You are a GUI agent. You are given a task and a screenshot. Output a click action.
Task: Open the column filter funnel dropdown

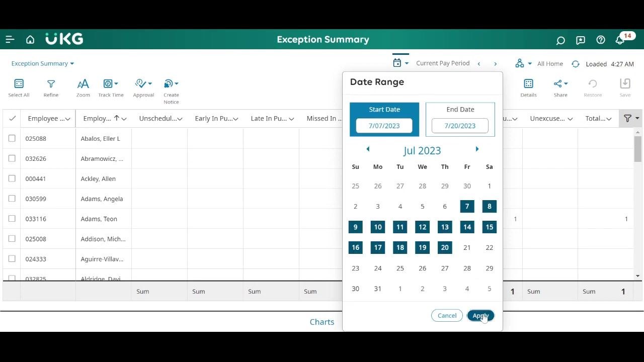pos(631,118)
